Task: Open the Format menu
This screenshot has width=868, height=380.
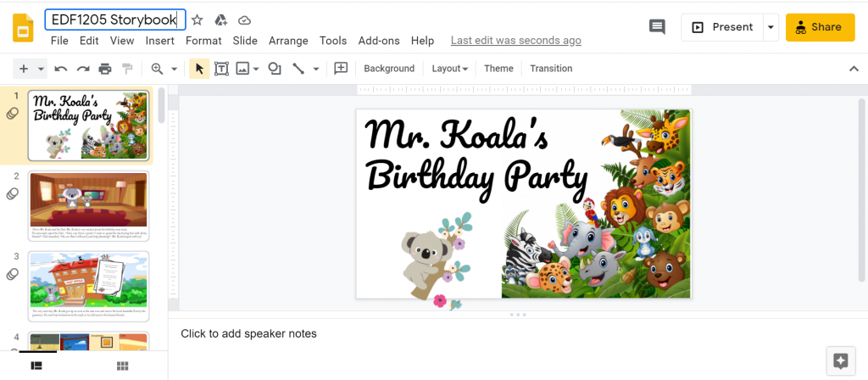Action: [x=203, y=41]
